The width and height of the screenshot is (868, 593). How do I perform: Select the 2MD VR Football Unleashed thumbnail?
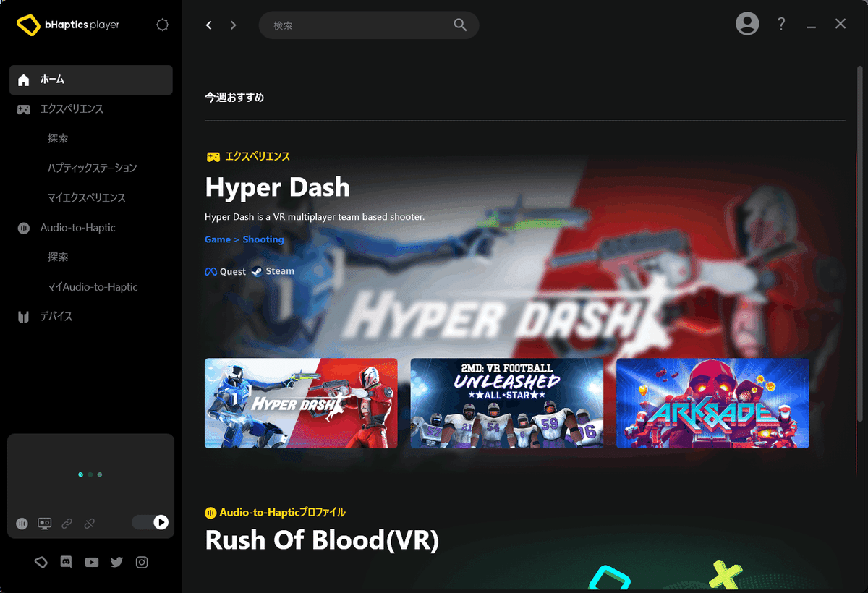point(507,404)
